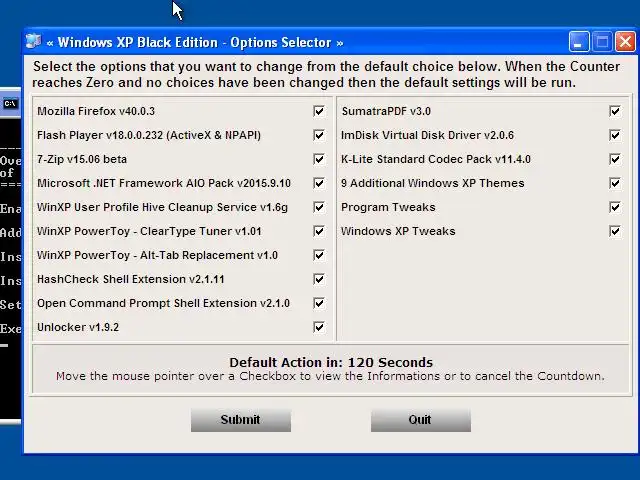Toggle the 7-Zip v15.06 beta checkbox
Image resolution: width=640 pixels, height=480 pixels.
click(x=319, y=159)
